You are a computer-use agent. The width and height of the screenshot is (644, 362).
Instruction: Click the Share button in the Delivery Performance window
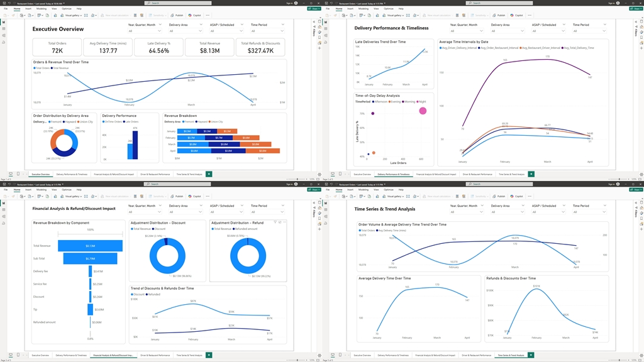pos(635,9)
